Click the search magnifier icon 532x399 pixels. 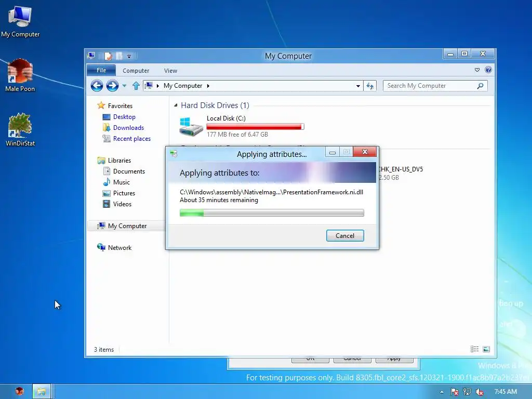tap(480, 86)
